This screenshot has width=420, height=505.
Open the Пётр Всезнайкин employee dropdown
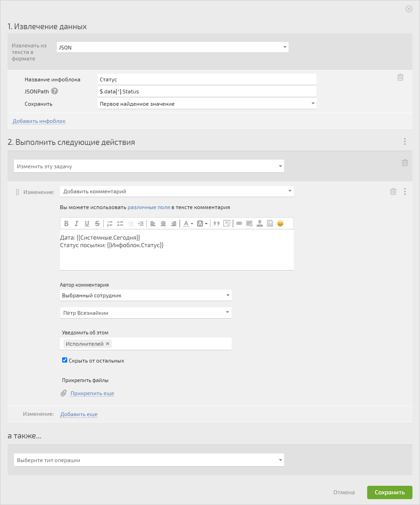146,313
